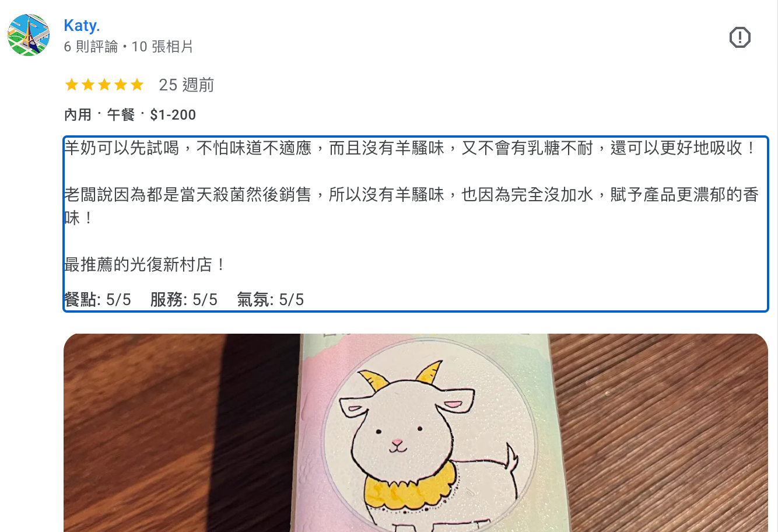Click the $1-200 price range label
The height and width of the screenshot is (532, 778).
(173, 115)
